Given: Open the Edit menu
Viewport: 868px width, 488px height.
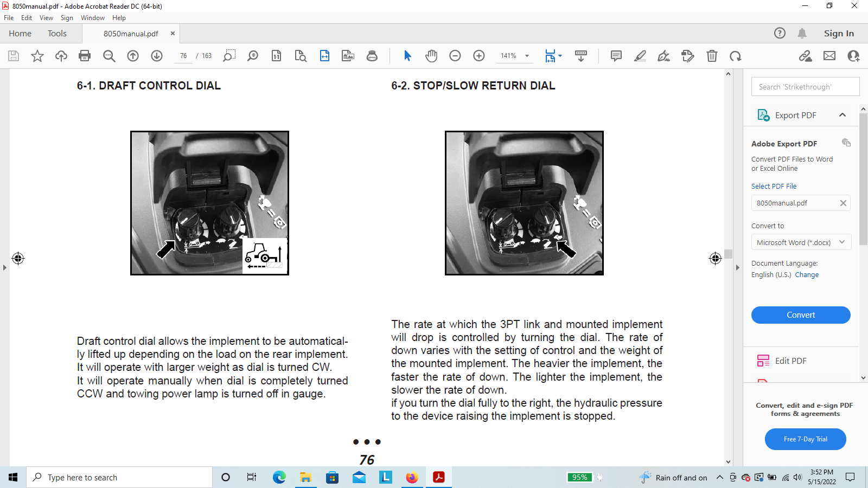Looking at the screenshot, I should tap(27, 18).
